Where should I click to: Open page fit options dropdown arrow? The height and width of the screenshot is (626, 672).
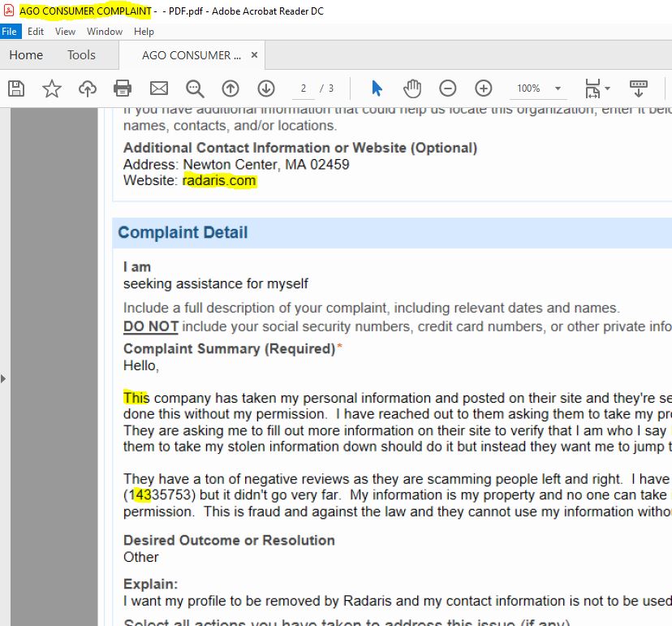pos(607,89)
